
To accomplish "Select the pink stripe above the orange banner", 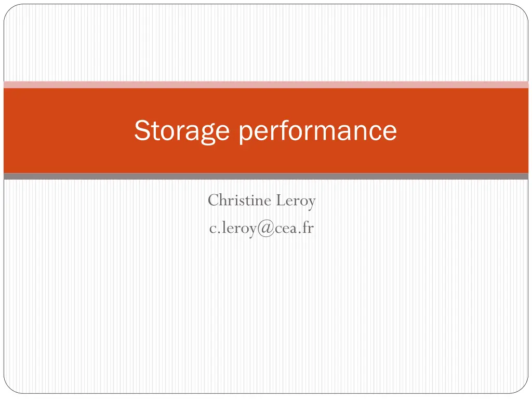I will point(265,85).
